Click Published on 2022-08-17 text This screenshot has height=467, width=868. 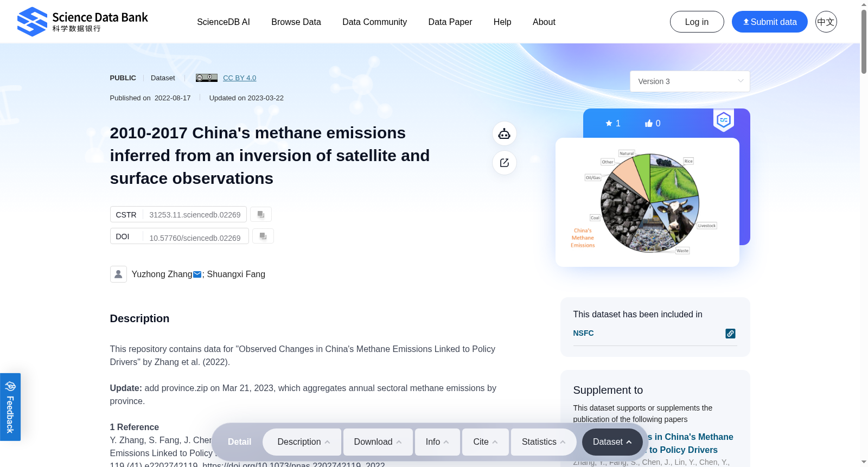coord(150,98)
